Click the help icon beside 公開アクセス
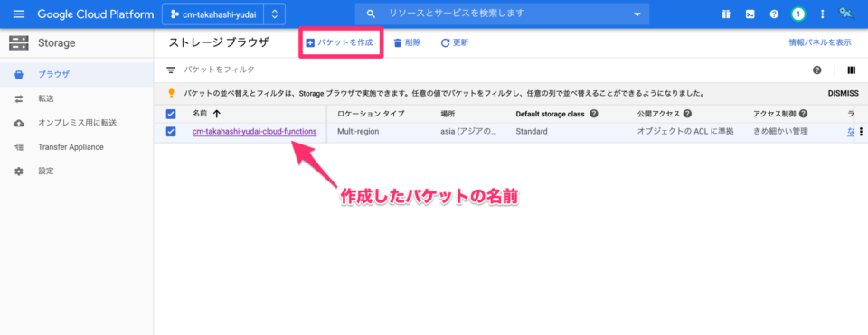 tap(687, 114)
